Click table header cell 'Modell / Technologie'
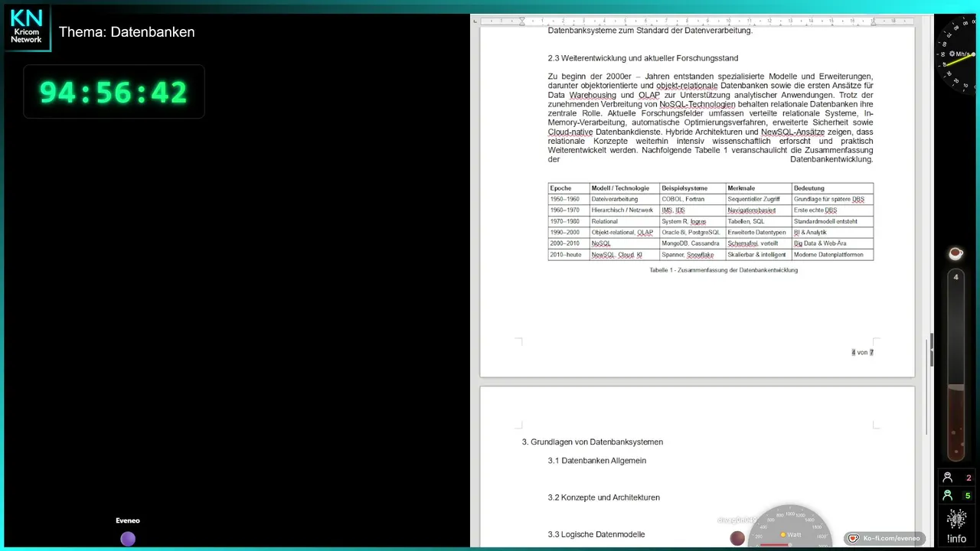Image resolution: width=980 pixels, height=551 pixels. (x=625, y=188)
